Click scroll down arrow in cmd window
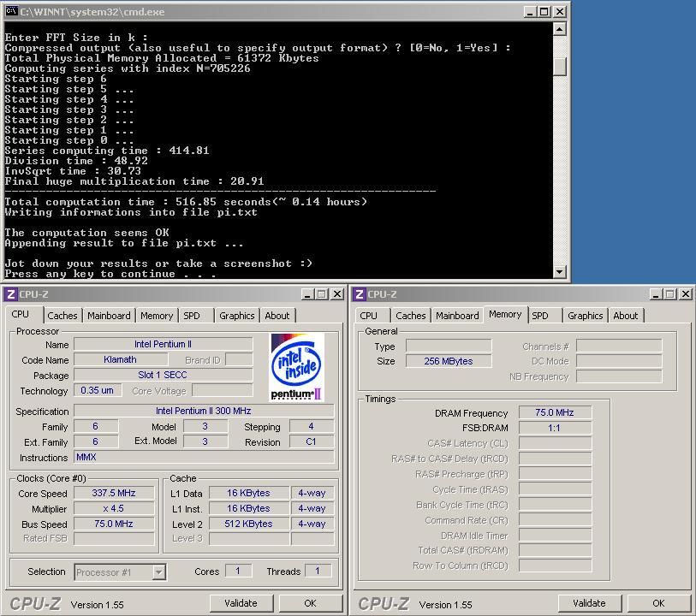This screenshot has width=696, height=616. (x=560, y=271)
